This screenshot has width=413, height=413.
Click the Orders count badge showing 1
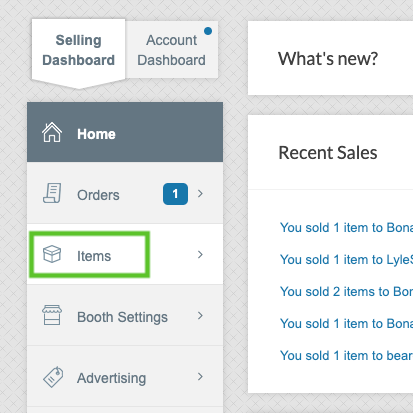[x=175, y=194]
